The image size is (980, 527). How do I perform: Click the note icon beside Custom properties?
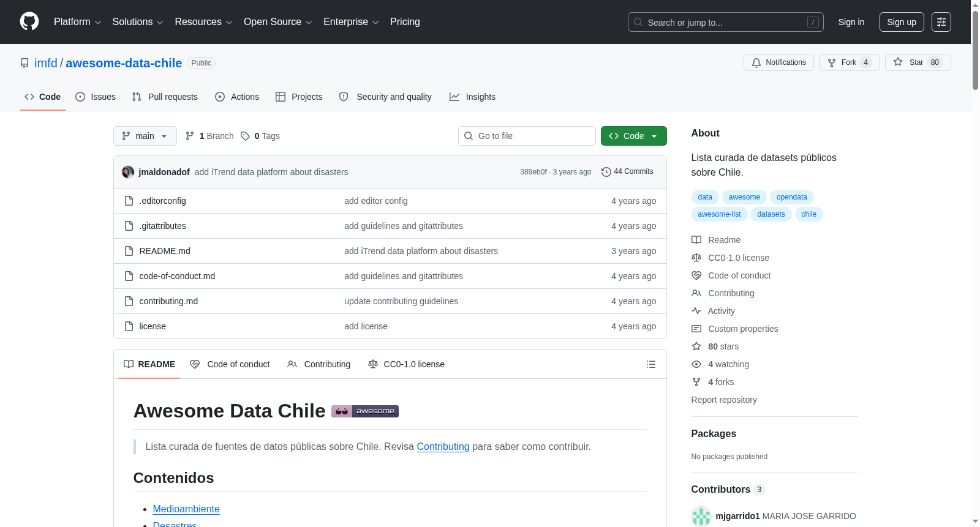(x=696, y=329)
